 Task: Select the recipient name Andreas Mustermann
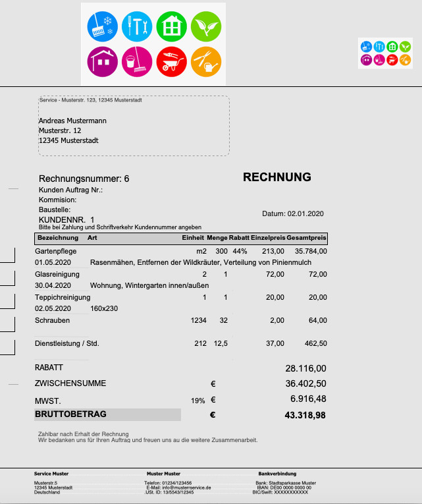[x=72, y=121]
